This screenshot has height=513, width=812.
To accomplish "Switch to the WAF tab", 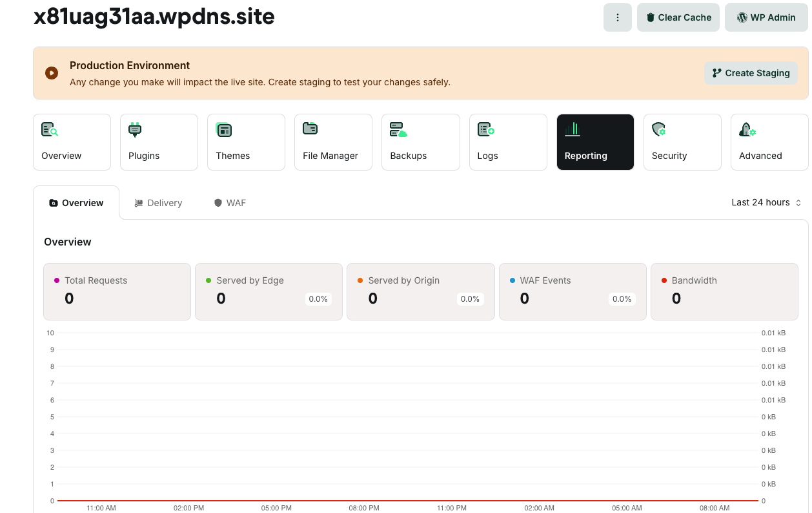I will pyautogui.click(x=230, y=203).
